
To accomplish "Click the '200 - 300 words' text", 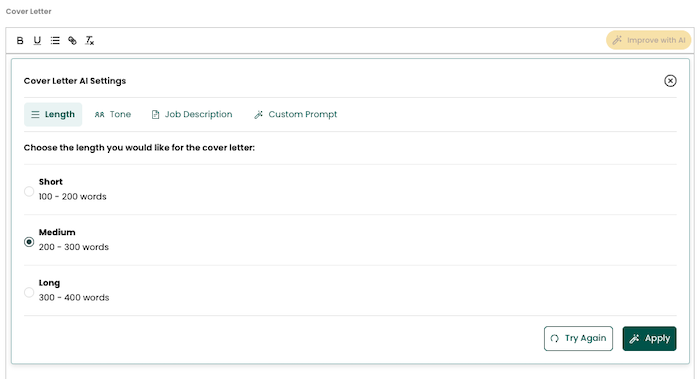I will tap(74, 247).
